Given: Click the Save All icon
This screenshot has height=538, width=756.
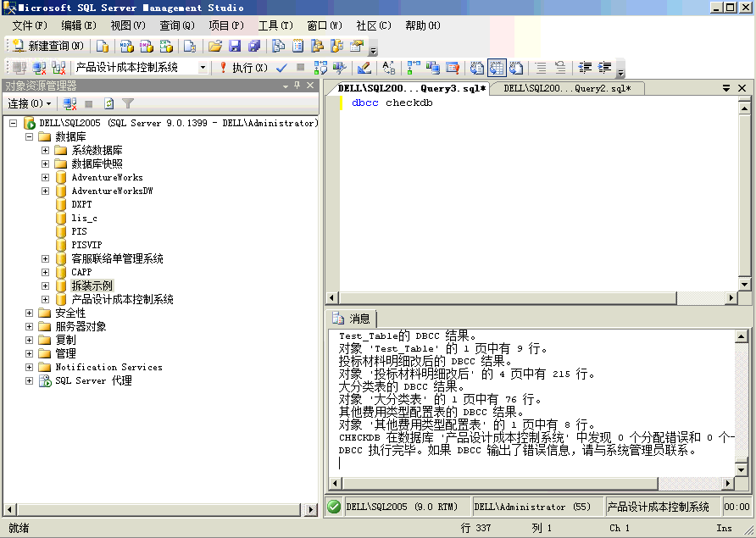Looking at the screenshot, I should pyautogui.click(x=254, y=46).
